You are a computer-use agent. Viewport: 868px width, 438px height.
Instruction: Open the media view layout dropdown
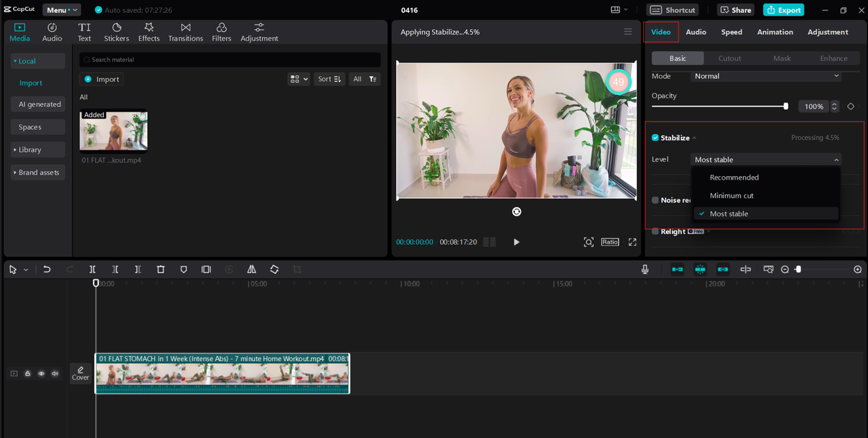[x=298, y=79]
